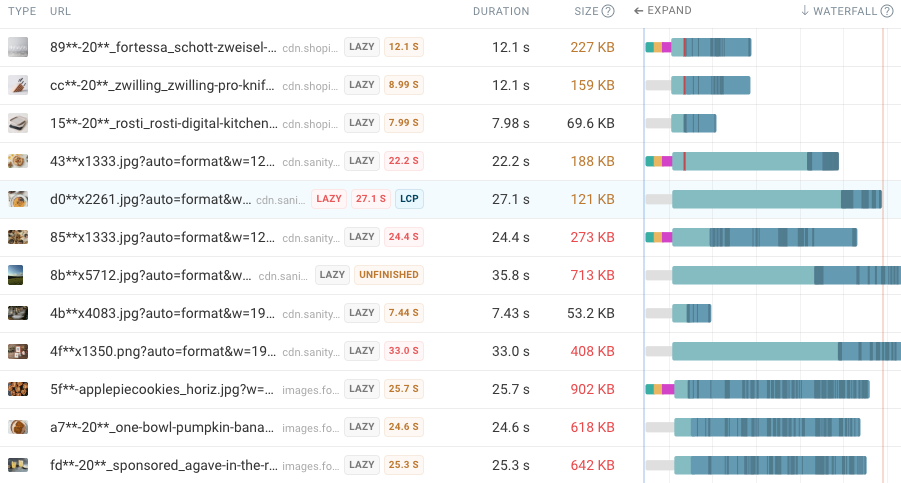Open the applepiecookies_horiz.jpg URL
This screenshot has width=901, height=483.
pos(162,389)
